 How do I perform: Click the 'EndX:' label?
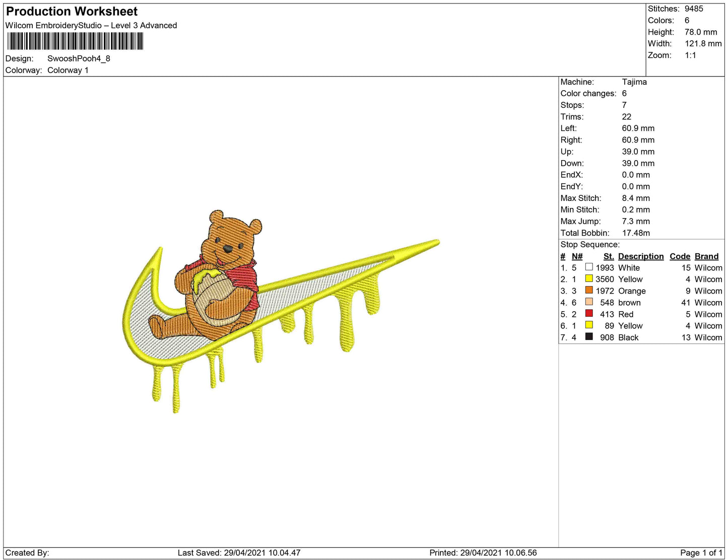(x=572, y=175)
